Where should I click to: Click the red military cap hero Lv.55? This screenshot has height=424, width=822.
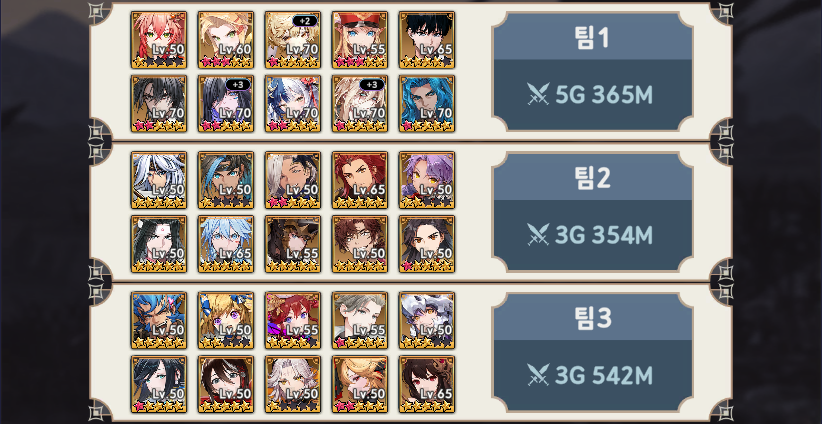click(360, 40)
